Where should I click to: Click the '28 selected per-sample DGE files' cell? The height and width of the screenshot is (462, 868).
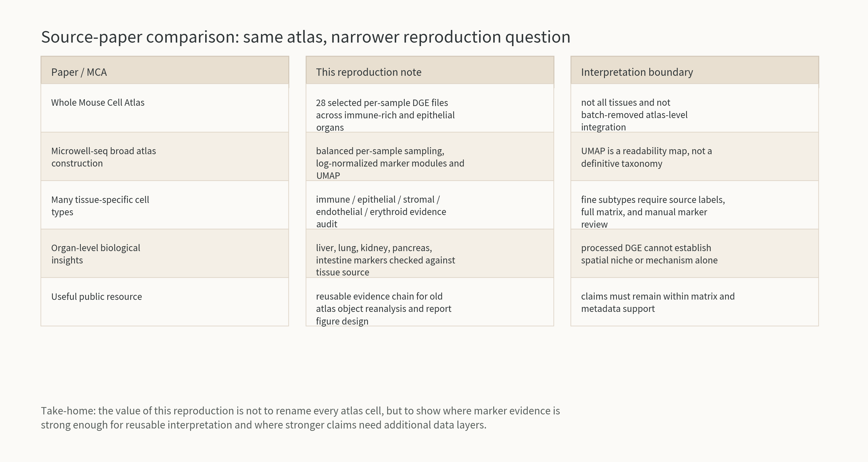click(x=430, y=108)
